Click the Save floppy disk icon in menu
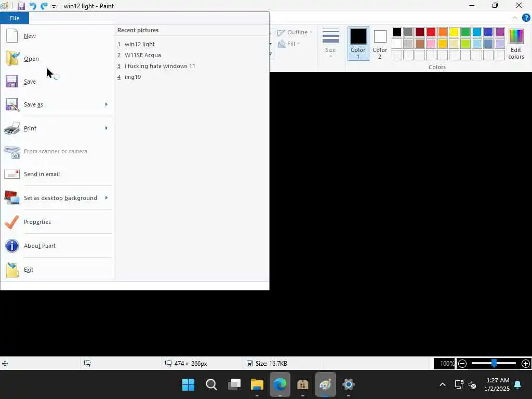Viewport: 532px width, 399px height. click(12, 82)
